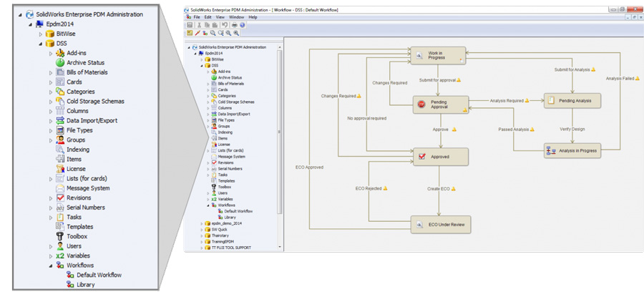
Task: Expand SW Quick vault in window tree
Action: (x=202, y=229)
